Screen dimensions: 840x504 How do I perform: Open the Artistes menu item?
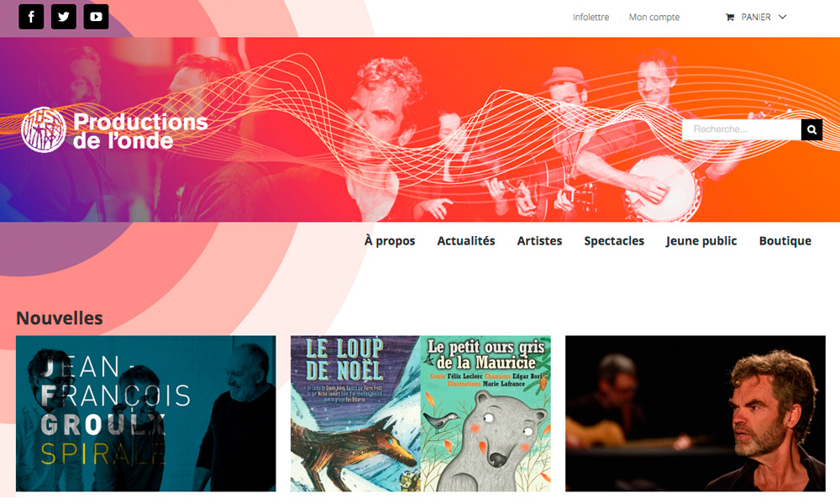pos(539,241)
